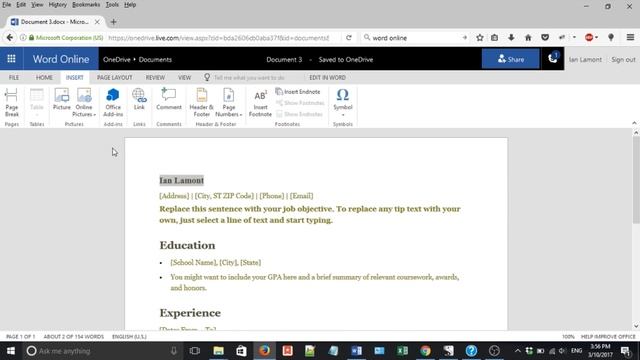Open the Documents breadcrumb link
This screenshot has height=360, width=640.
[x=155, y=60]
